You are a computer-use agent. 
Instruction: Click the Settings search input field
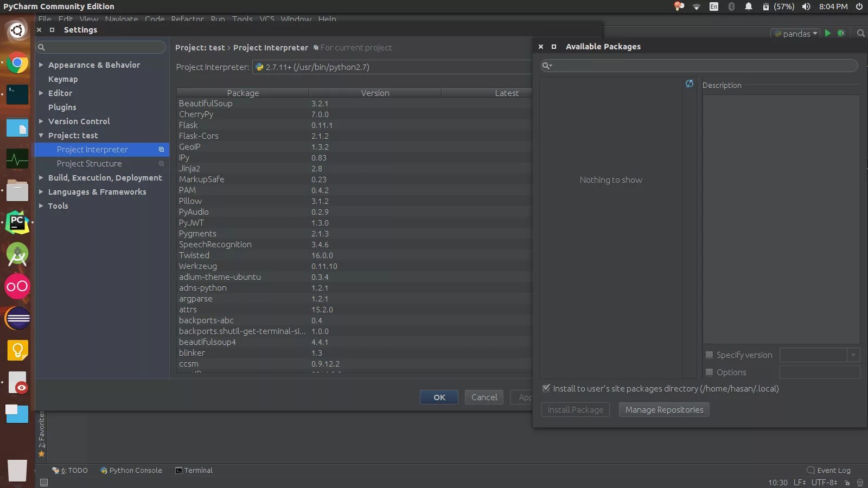[101, 48]
